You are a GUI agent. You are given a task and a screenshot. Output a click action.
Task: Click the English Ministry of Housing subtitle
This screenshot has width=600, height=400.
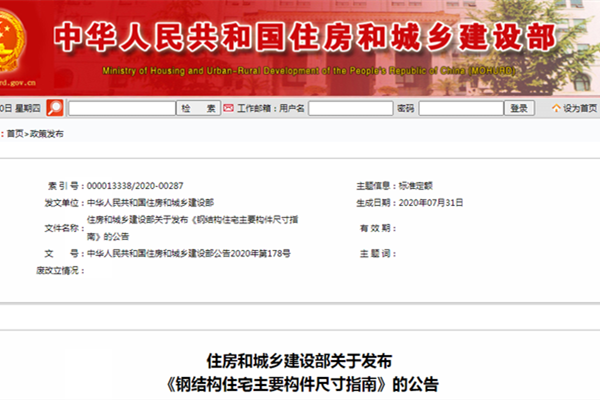point(309,71)
